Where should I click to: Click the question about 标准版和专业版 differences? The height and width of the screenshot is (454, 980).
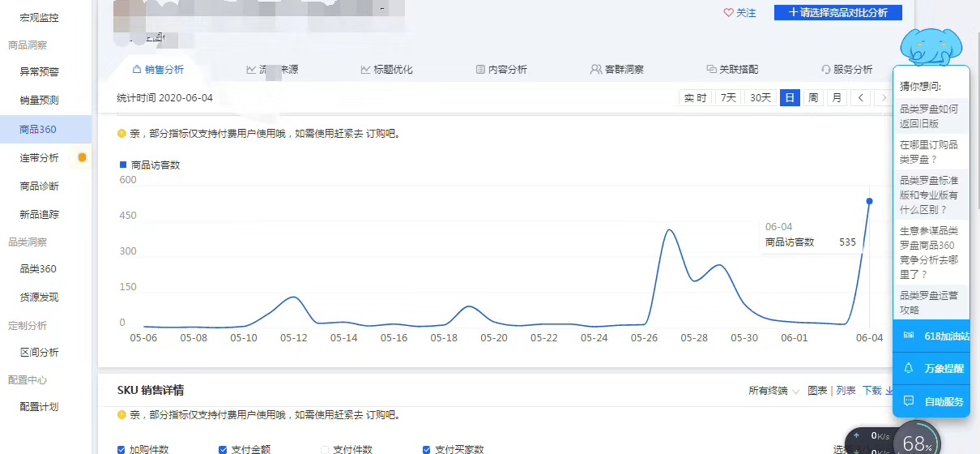click(930, 195)
